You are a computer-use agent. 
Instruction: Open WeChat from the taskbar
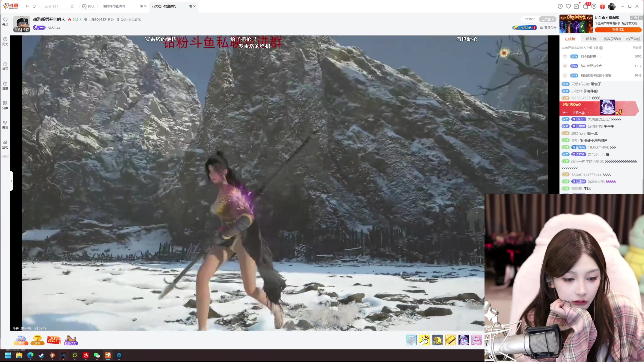tap(97, 355)
